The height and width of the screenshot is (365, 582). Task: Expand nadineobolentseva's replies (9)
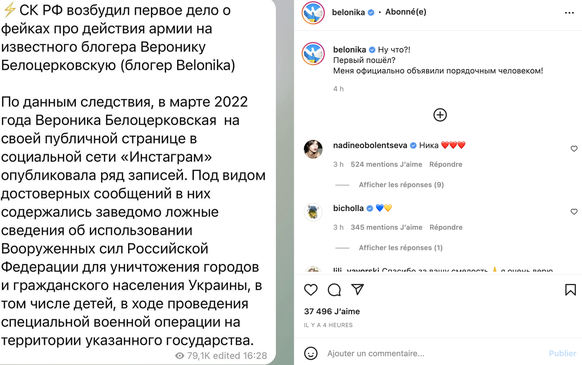(x=401, y=185)
